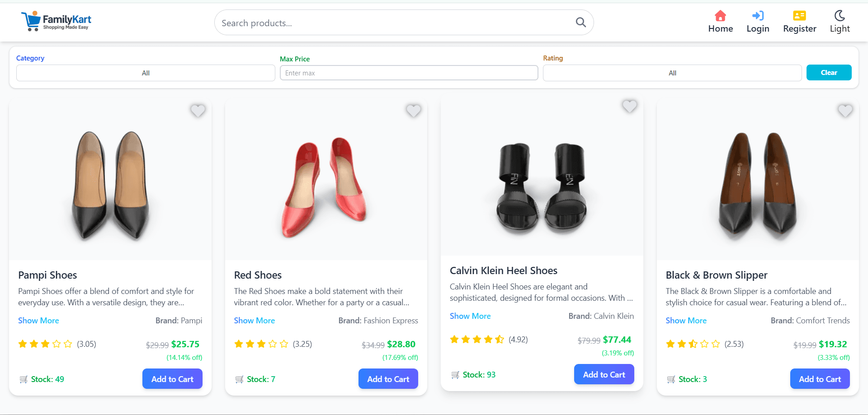The image size is (868, 415).
Task: Focus the Max Price input field
Action: [x=409, y=73]
